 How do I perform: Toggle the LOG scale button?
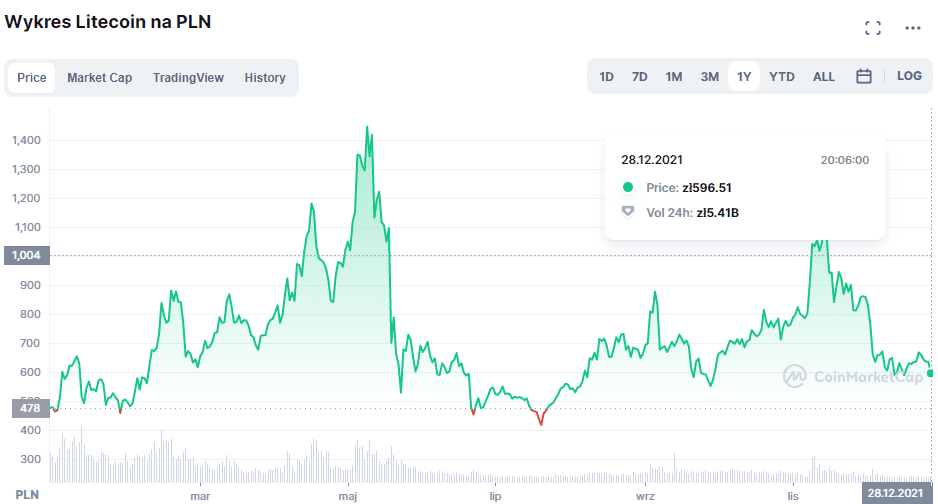pyautogui.click(x=909, y=77)
